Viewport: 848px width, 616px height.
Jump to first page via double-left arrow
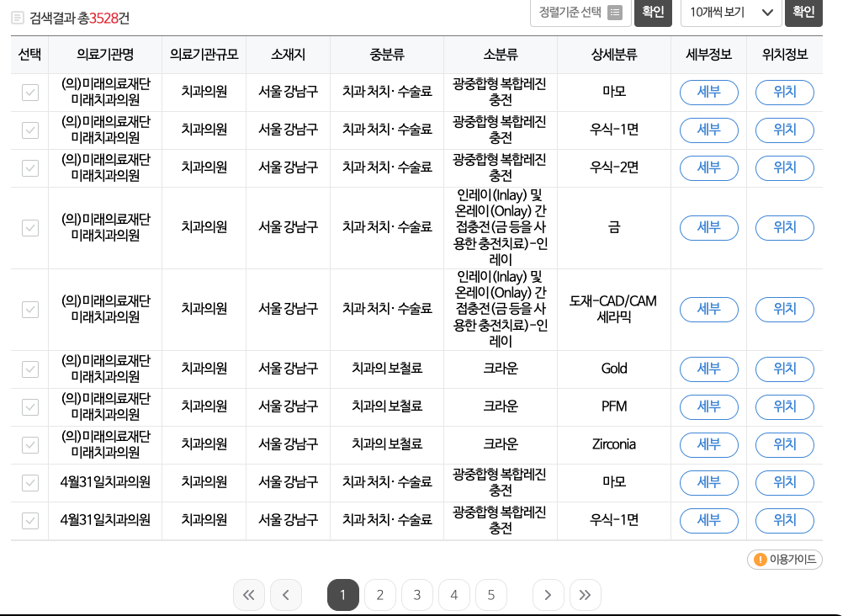pyautogui.click(x=249, y=595)
